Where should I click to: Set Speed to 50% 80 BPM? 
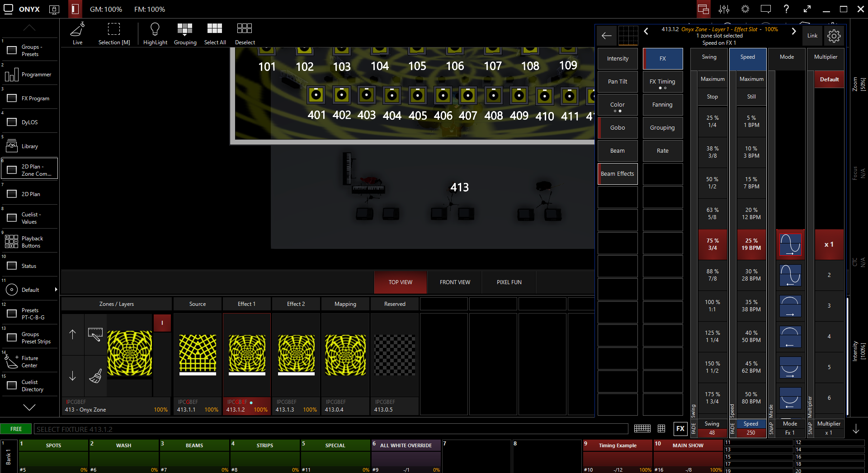click(x=751, y=398)
